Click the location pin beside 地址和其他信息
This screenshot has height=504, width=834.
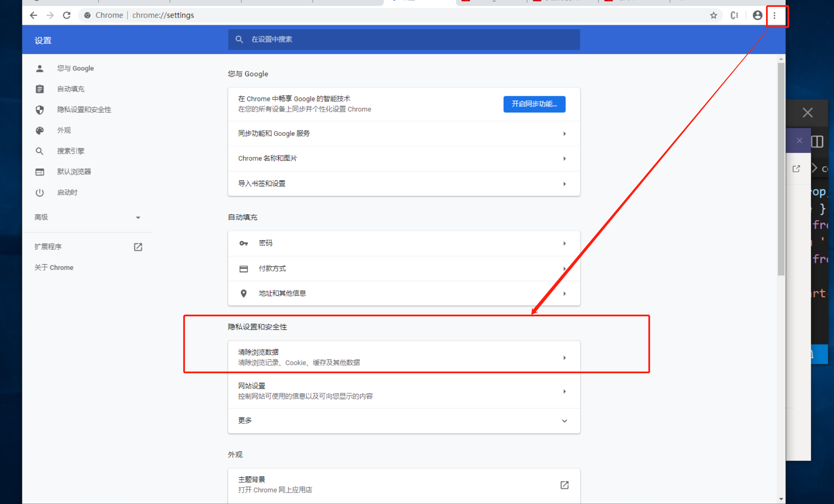[x=244, y=294]
